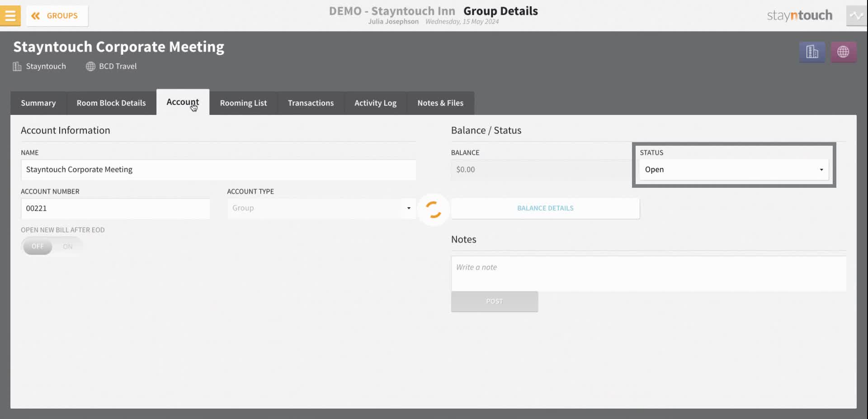The width and height of the screenshot is (868, 419).
Task: Expand the Account Type dropdown
Action: click(x=321, y=208)
